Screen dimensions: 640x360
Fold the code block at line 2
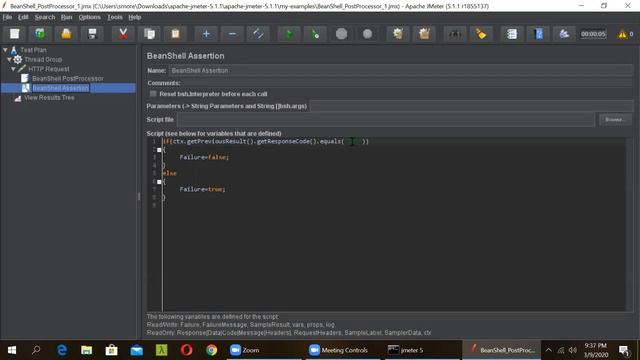pyautogui.click(x=159, y=150)
